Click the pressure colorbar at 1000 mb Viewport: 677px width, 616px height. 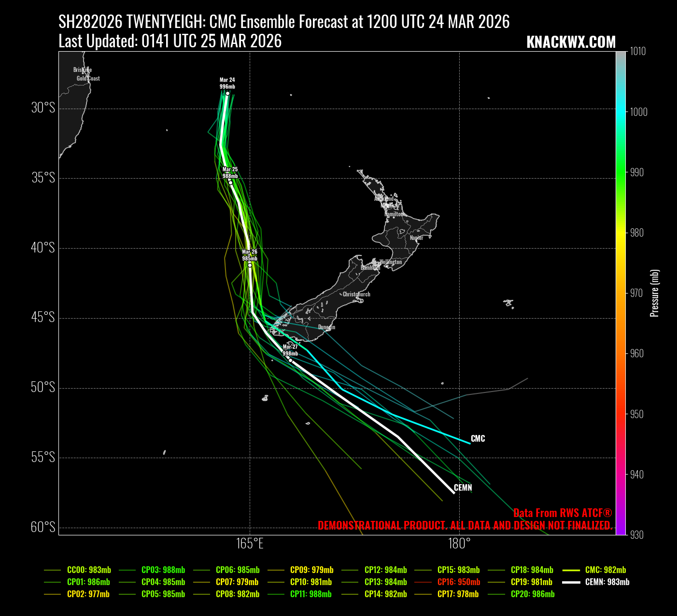[x=621, y=112]
